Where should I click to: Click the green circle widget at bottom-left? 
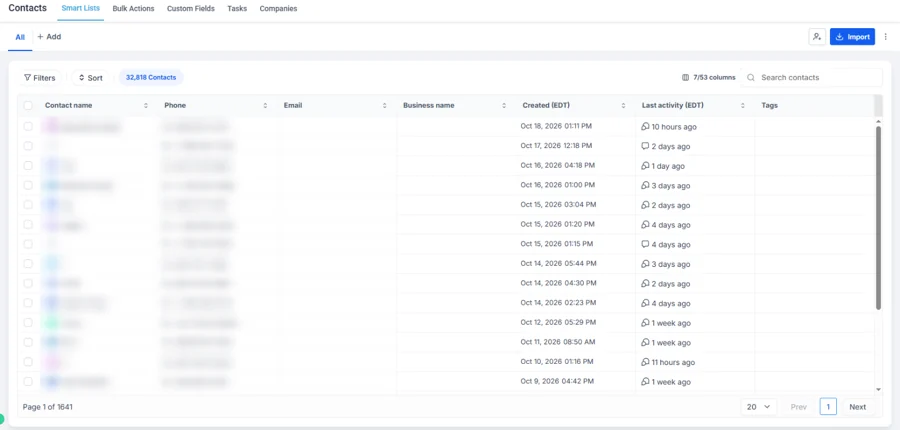[1, 419]
